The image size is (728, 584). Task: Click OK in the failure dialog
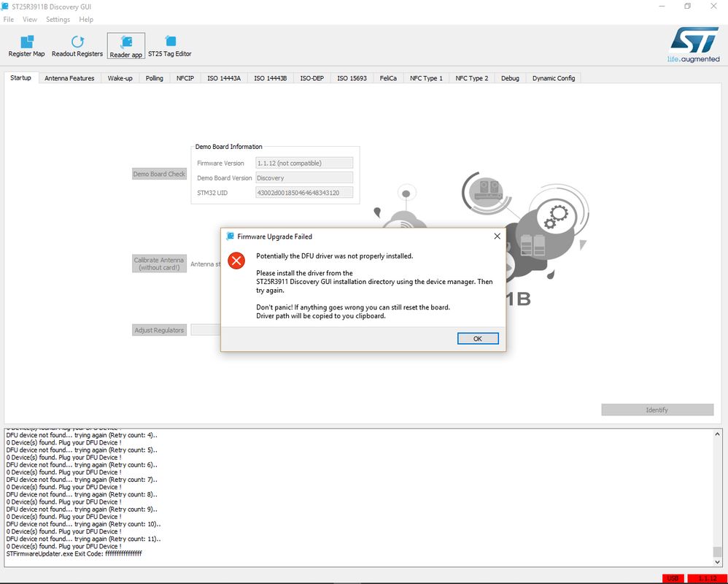click(478, 339)
